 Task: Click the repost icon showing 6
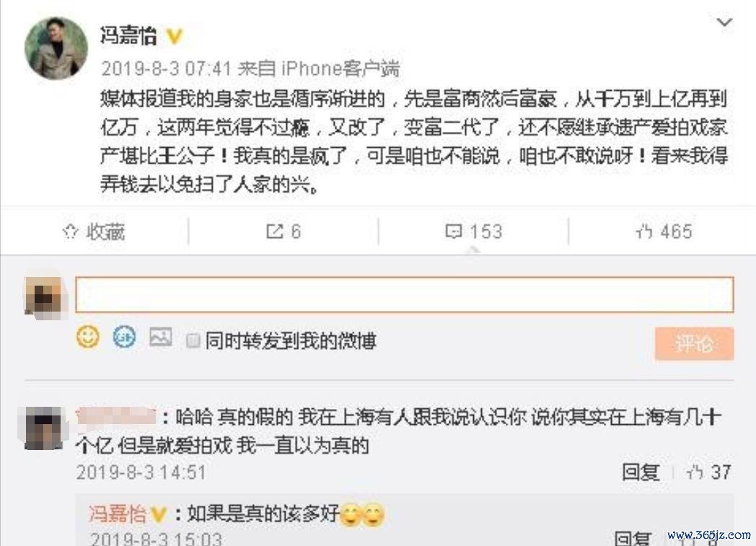pyautogui.click(x=274, y=232)
